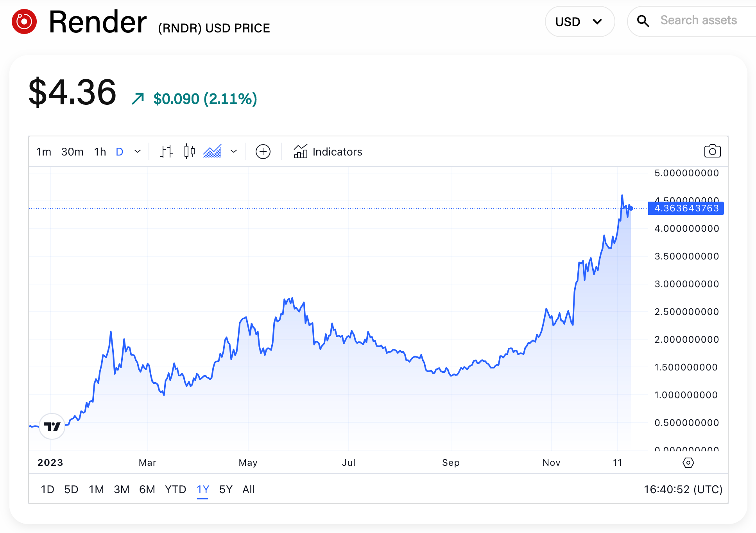The width and height of the screenshot is (756, 533).
Task: Click the search magnifier icon
Action: [643, 21]
